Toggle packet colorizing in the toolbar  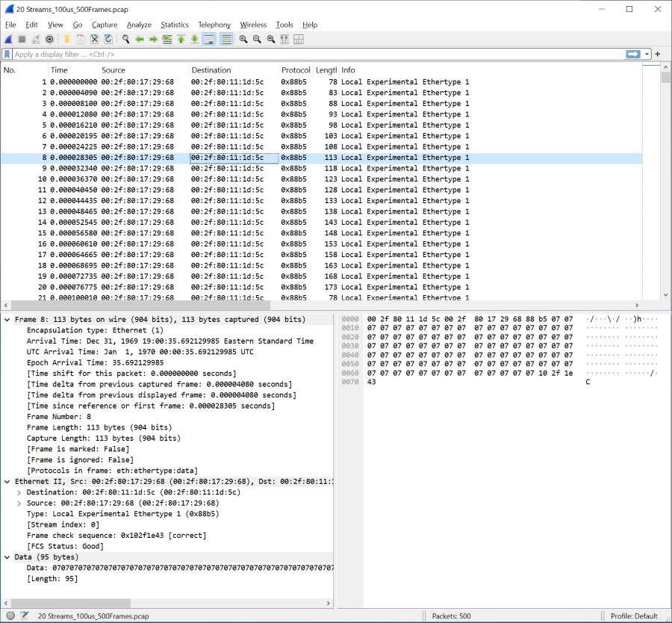pyautogui.click(x=226, y=39)
